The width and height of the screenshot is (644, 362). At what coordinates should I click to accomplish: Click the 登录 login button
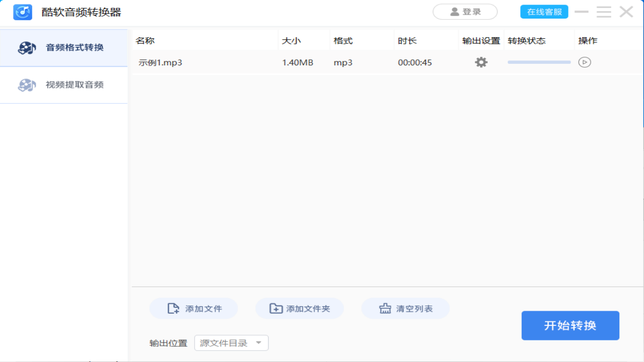click(465, 12)
